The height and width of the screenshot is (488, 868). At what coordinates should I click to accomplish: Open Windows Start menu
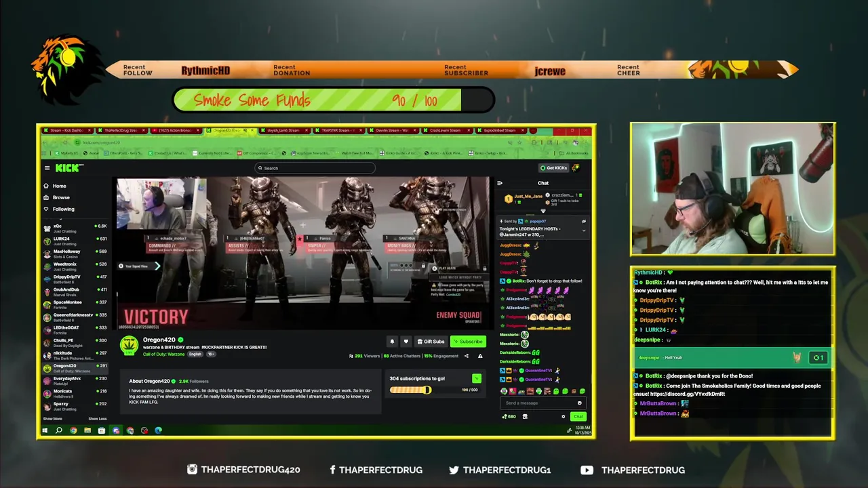pyautogui.click(x=45, y=430)
